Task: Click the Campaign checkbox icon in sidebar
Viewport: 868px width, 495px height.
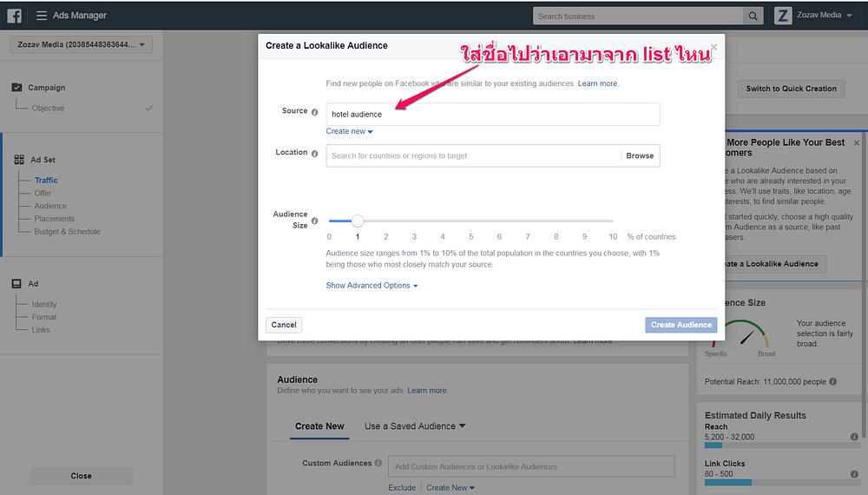Action: tap(16, 87)
